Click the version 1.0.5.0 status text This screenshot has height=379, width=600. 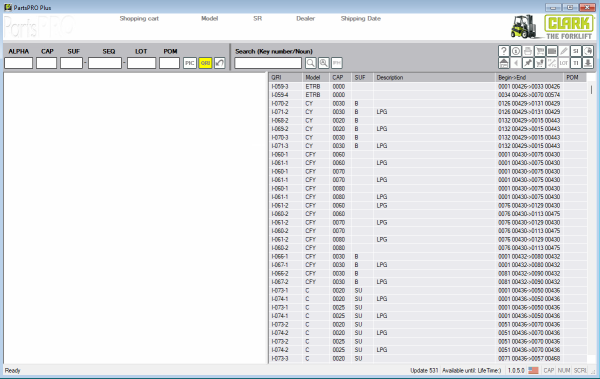(x=516, y=371)
